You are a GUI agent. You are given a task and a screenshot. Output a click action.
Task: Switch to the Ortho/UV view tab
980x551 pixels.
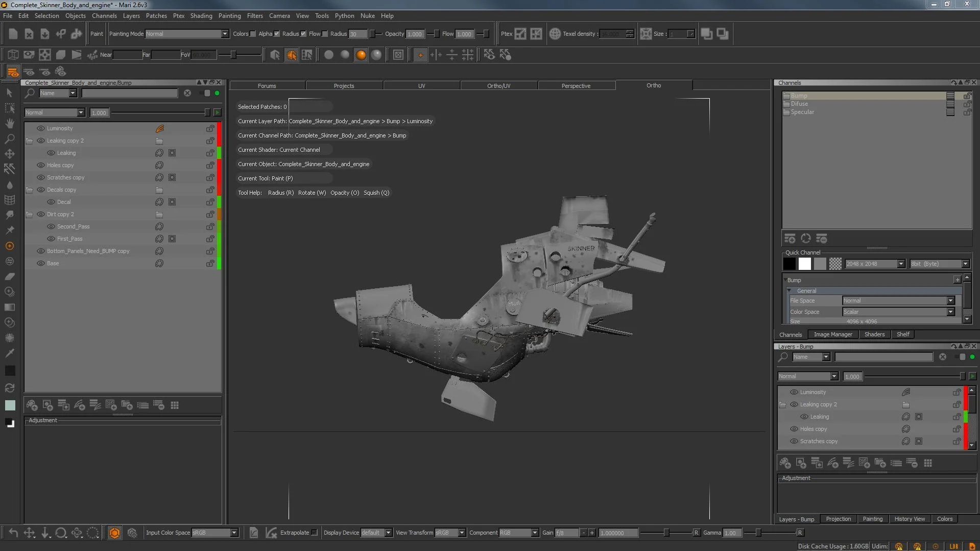click(498, 86)
